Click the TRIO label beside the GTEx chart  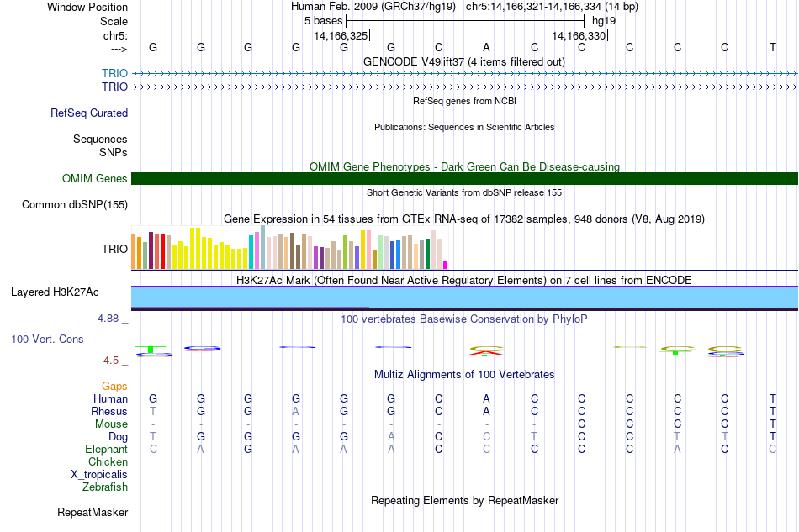click(114, 249)
